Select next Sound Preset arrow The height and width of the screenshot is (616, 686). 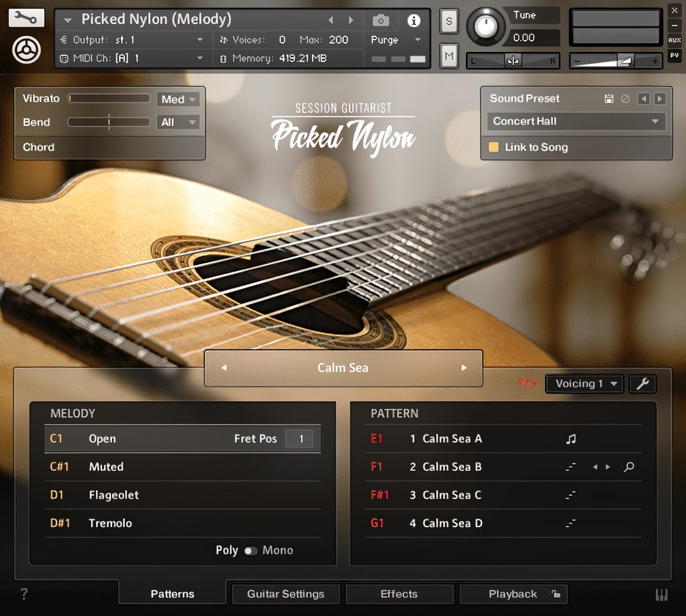pos(660,98)
